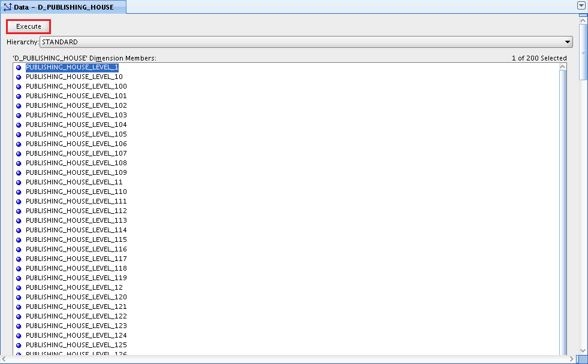Image resolution: width=588 pixels, height=364 pixels.
Task: Select the PUBLISHING_HOUSE_LEVEL_102 member
Action: pos(76,105)
